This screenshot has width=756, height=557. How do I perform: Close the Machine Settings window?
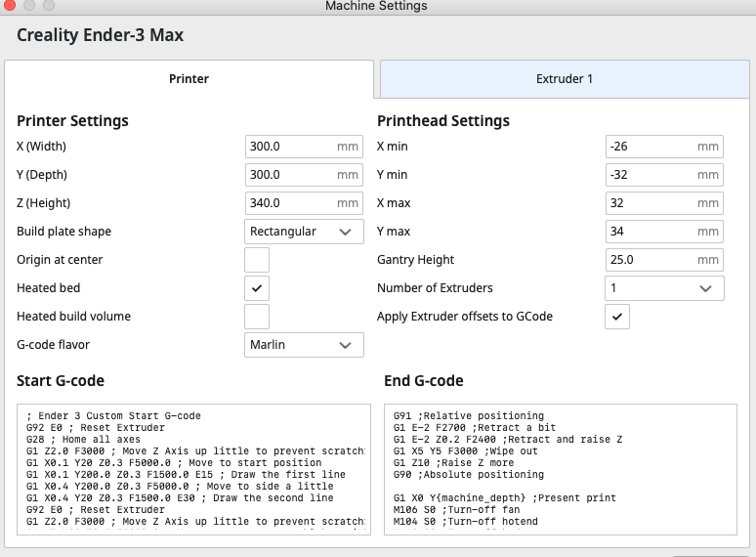tap(9, 5)
